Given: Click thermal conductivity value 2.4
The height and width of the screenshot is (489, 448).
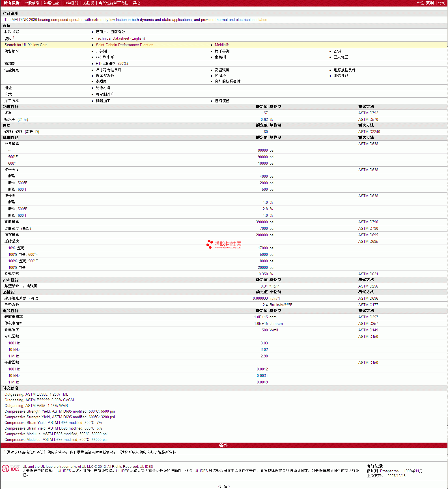Looking at the screenshot, I should pyautogui.click(x=265, y=305).
